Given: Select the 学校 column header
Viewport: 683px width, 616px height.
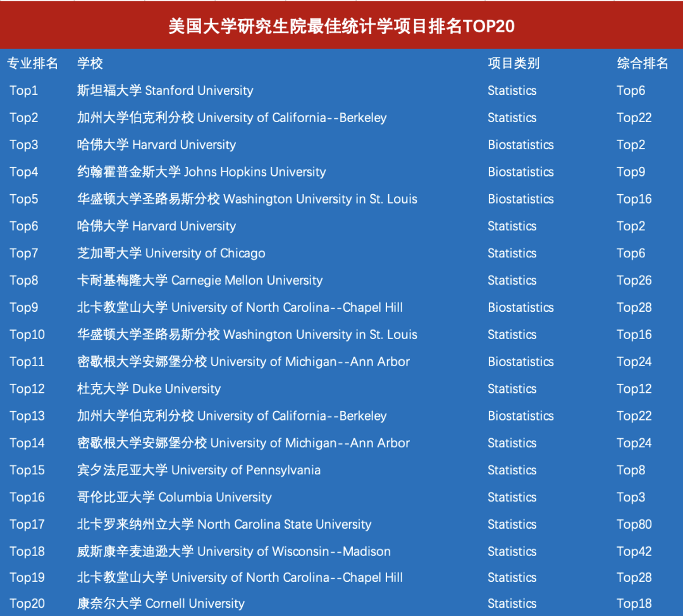Looking at the screenshot, I should [x=90, y=63].
